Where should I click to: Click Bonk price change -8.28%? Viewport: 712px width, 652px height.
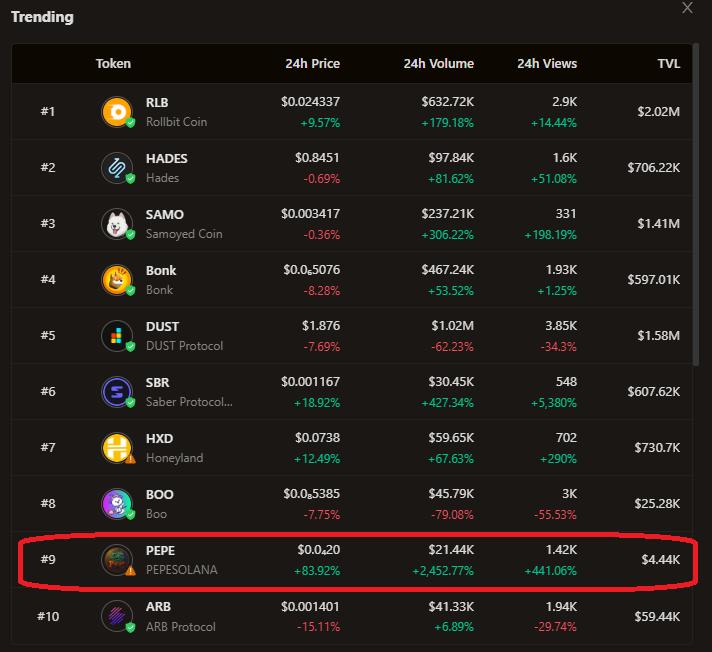[x=321, y=291]
